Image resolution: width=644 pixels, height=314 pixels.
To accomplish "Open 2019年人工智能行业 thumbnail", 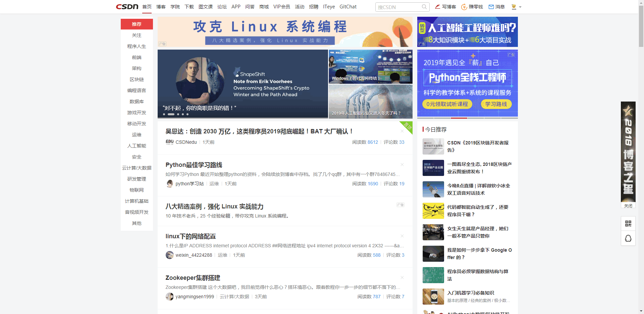I will (371, 101).
